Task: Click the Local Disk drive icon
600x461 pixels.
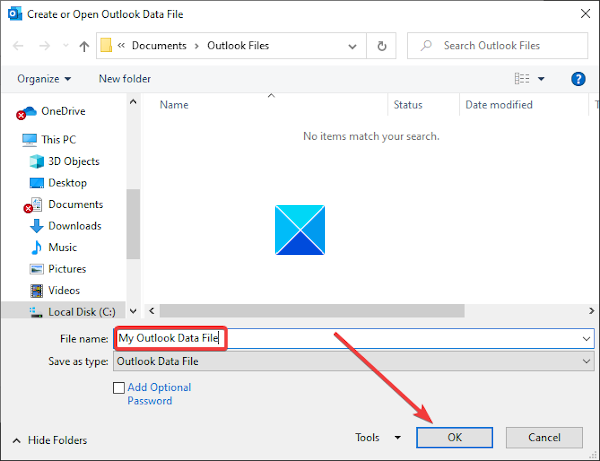Action: (x=36, y=312)
